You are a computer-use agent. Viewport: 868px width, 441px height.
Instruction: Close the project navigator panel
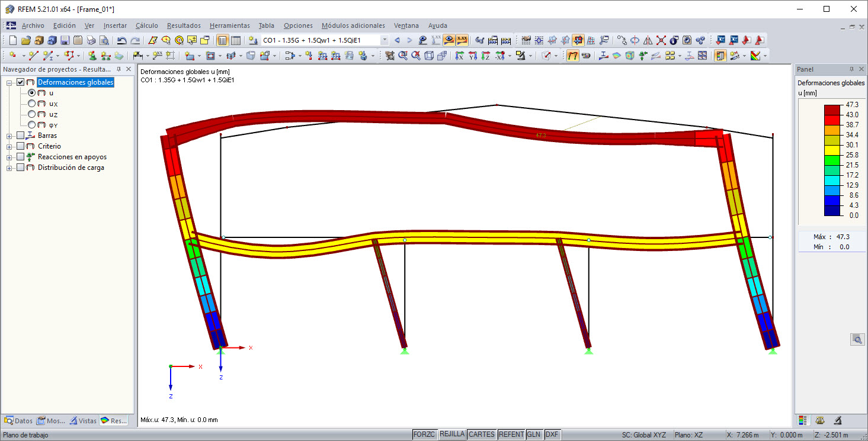click(x=129, y=69)
